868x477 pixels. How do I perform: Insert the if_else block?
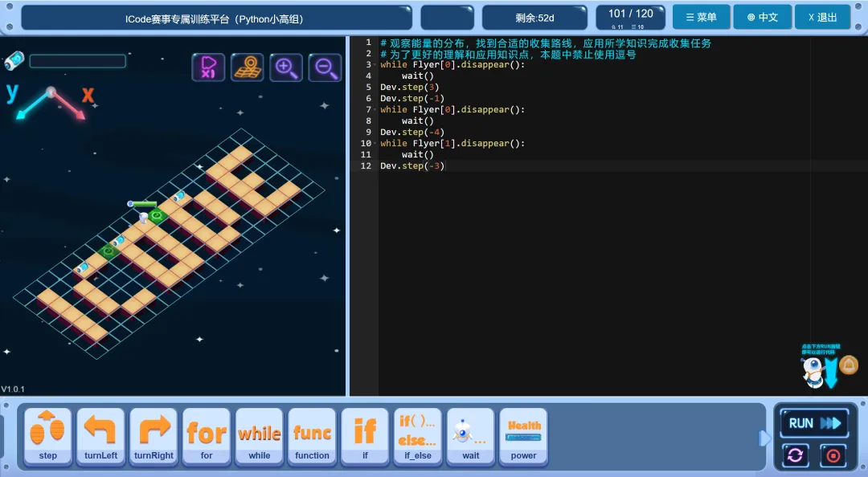click(x=418, y=437)
